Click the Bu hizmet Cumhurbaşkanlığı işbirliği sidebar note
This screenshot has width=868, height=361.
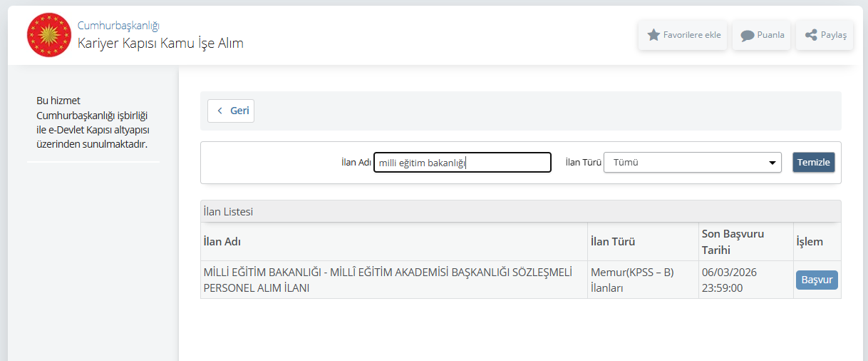tap(93, 122)
